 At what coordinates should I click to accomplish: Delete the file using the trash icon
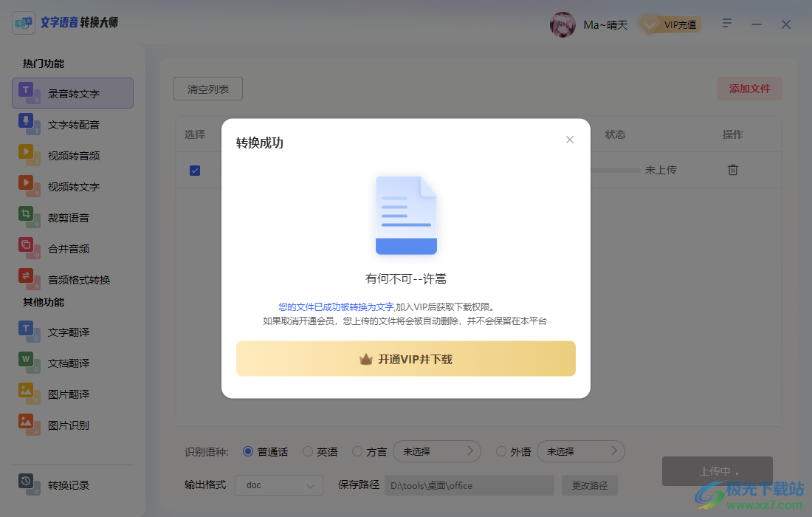[732, 170]
